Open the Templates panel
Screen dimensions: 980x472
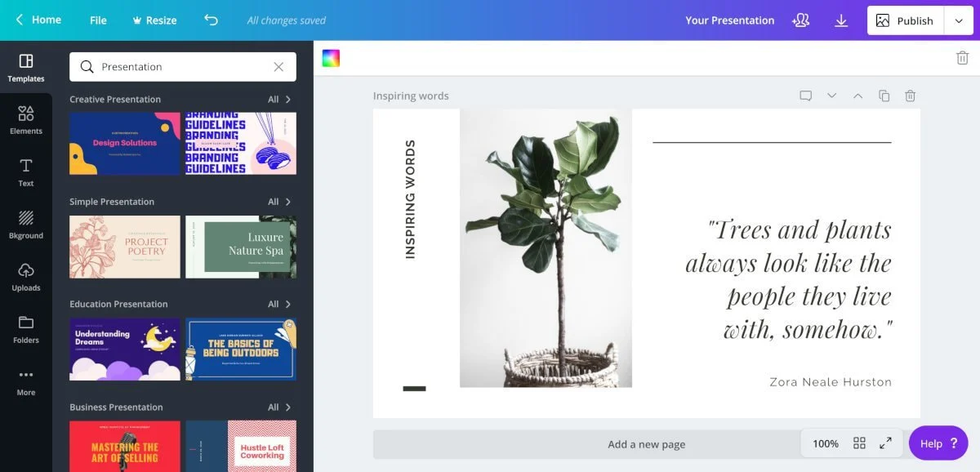[x=26, y=69]
